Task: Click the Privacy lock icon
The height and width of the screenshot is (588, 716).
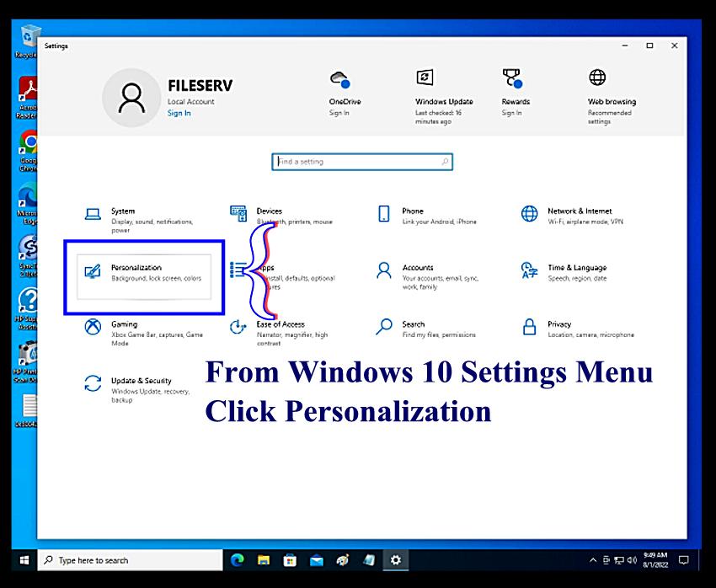Action: [x=529, y=327]
